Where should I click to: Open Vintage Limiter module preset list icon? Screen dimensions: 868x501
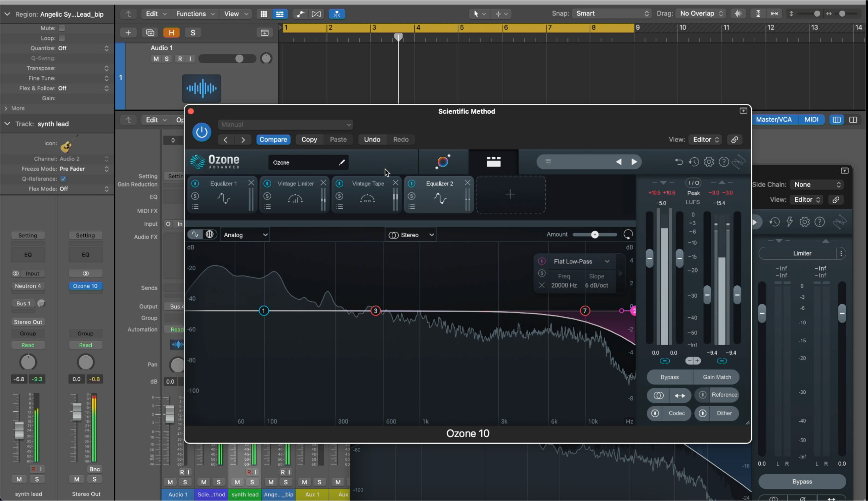point(267,206)
